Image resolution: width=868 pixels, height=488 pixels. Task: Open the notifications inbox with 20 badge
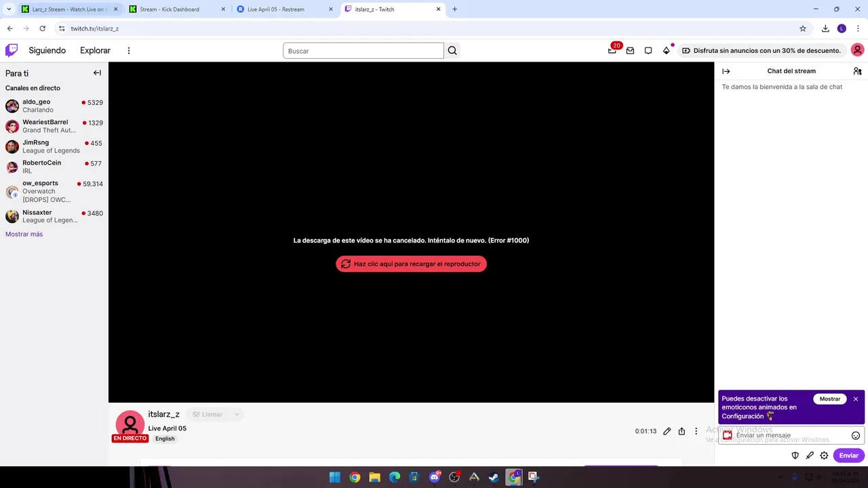click(612, 50)
